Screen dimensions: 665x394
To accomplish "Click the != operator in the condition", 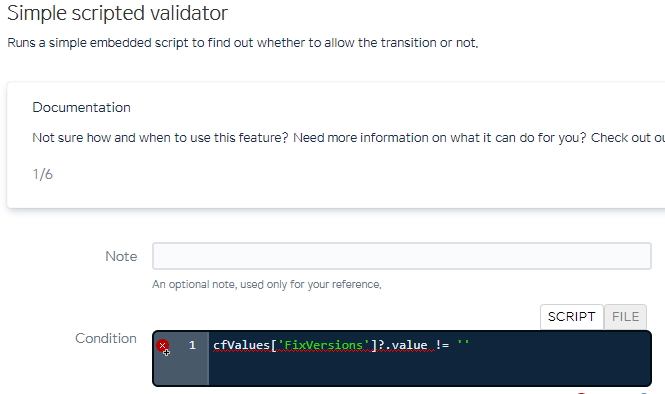I will 442,345.
